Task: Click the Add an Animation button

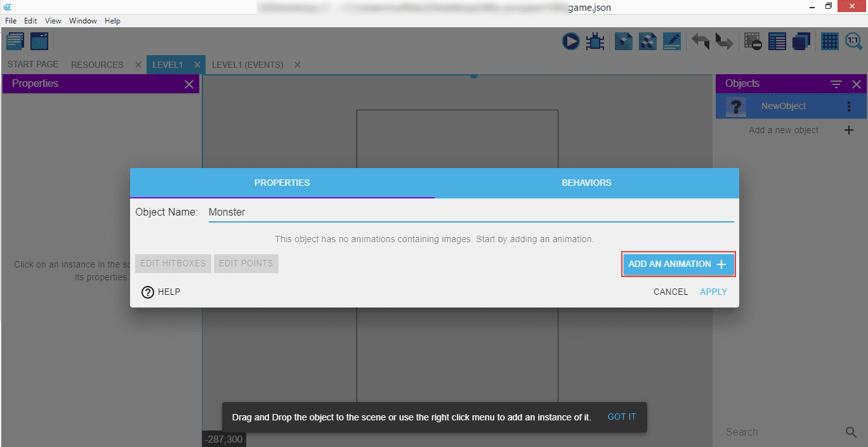Action: 678,264
